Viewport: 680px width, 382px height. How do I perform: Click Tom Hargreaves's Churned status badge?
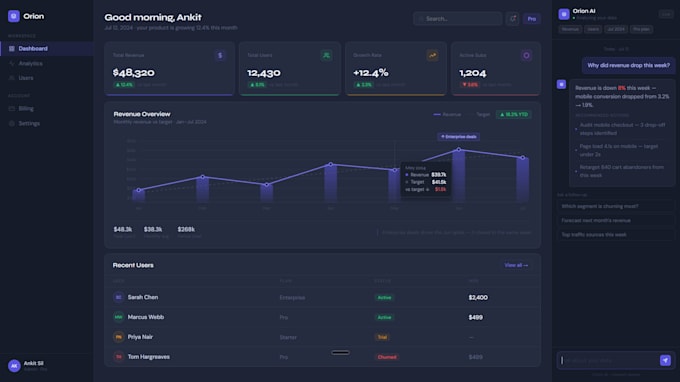[387, 357]
